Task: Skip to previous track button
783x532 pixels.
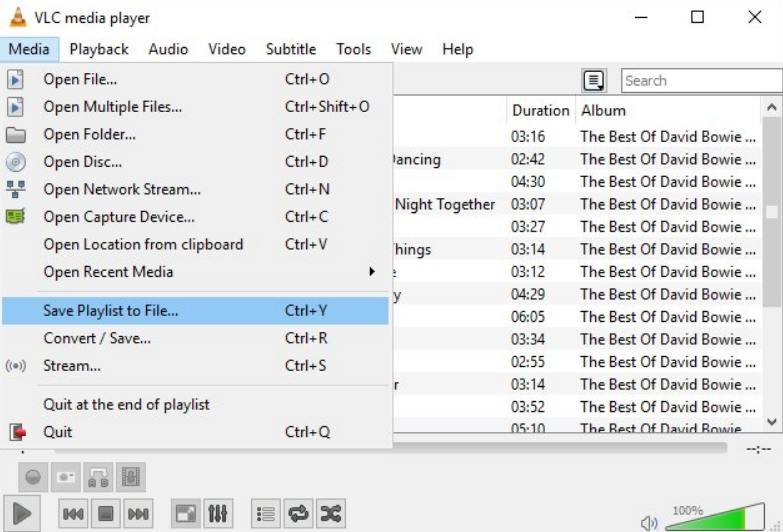Action: click(73, 513)
